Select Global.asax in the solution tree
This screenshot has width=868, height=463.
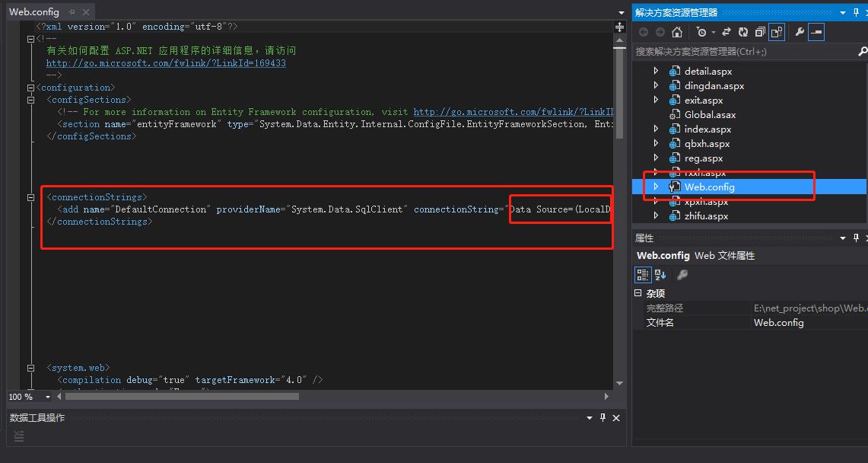click(711, 115)
